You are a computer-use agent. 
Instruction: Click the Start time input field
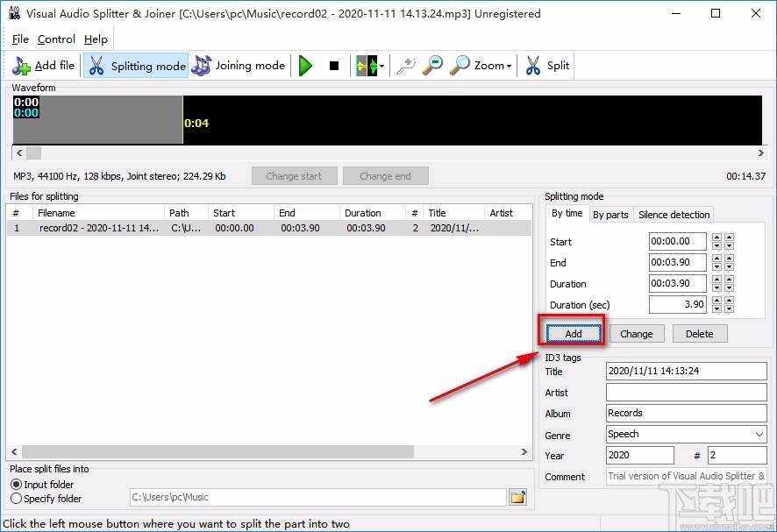point(677,241)
